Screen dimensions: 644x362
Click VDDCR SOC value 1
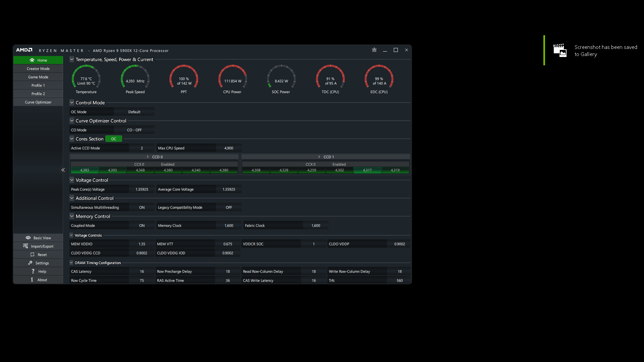(314, 244)
